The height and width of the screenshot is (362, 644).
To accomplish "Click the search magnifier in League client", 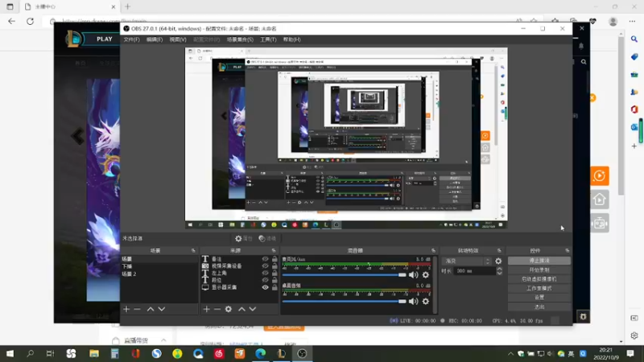I will pyautogui.click(x=584, y=62).
